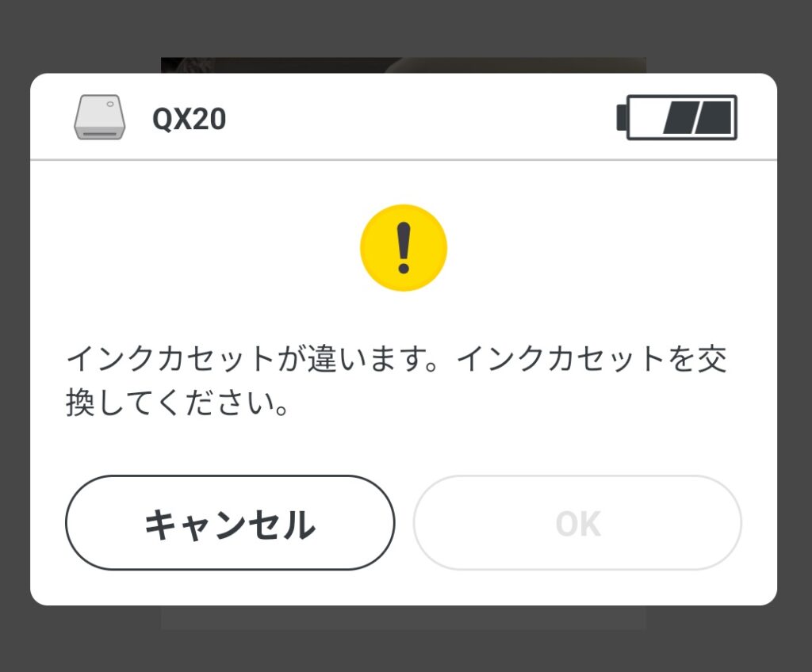This screenshot has width=812, height=672.
Task: Click the empty part of battery gauge
Action: tap(647, 117)
